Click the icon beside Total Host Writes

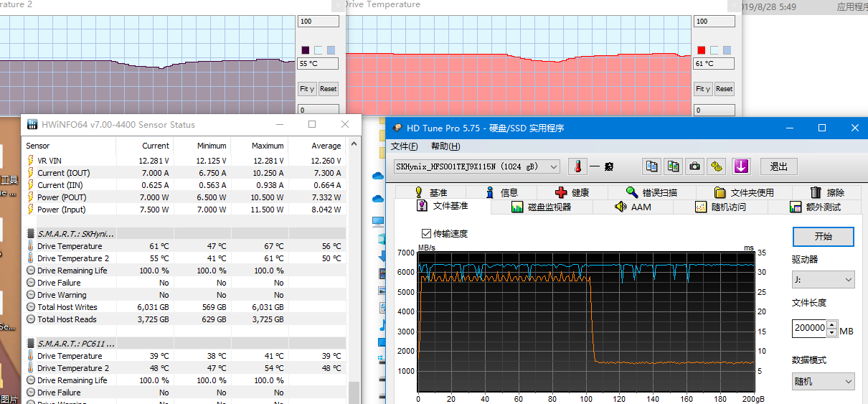tap(30, 307)
